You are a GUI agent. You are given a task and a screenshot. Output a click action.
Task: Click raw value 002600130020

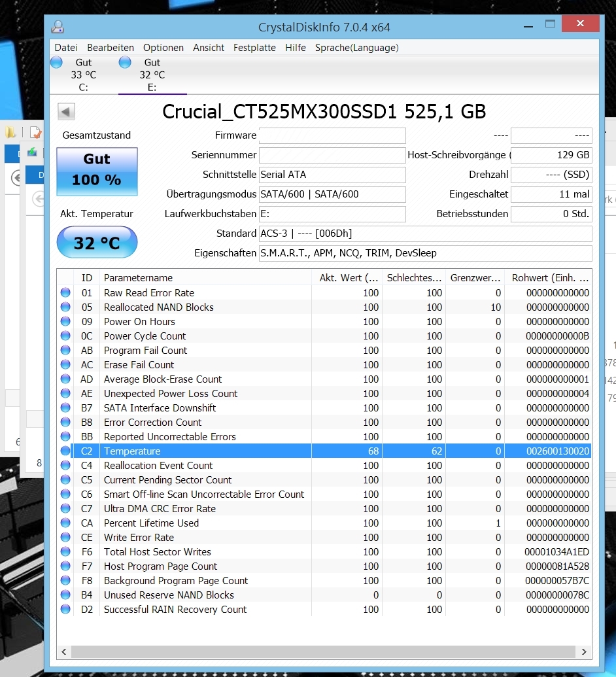click(558, 451)
